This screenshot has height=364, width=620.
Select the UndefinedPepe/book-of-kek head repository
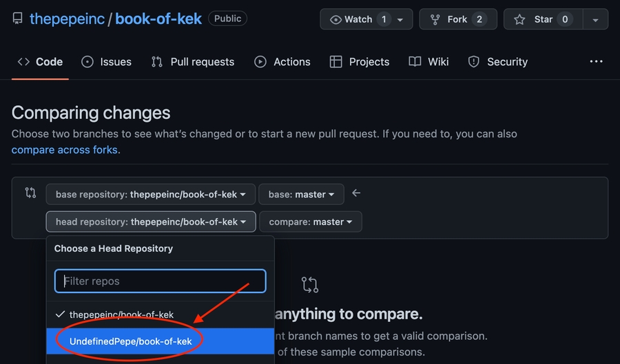[x=131, y=341]
